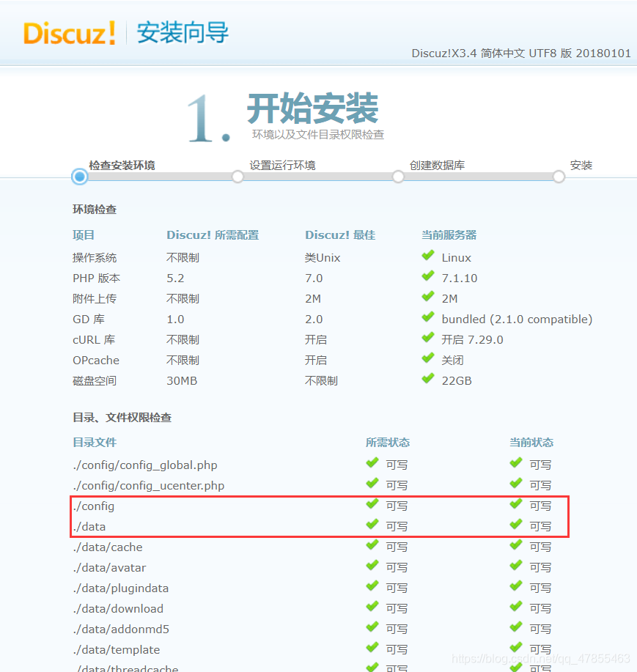Click the 当前服务器 column header
The height and width of the screenshot is (672, 637).
(x=449, y=235)
